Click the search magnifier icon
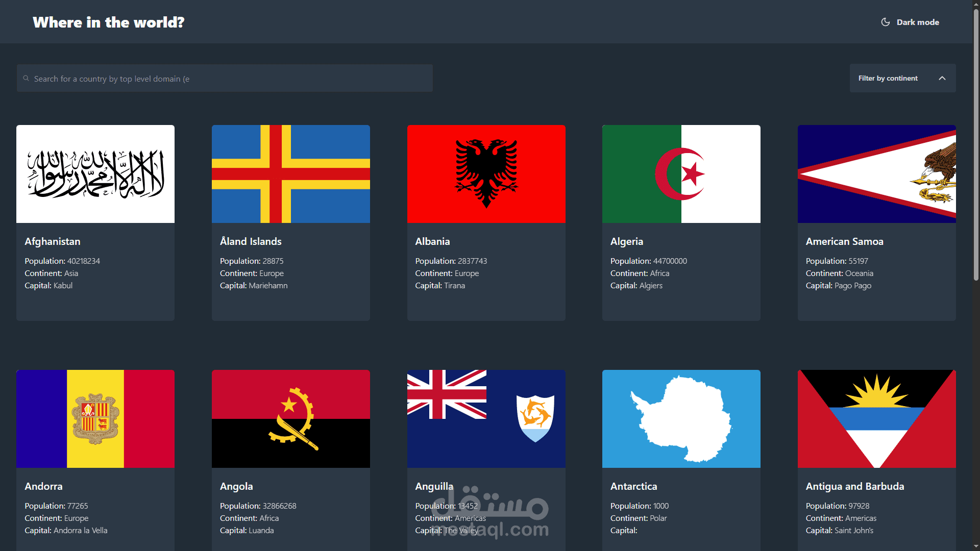 pos(26,79)
